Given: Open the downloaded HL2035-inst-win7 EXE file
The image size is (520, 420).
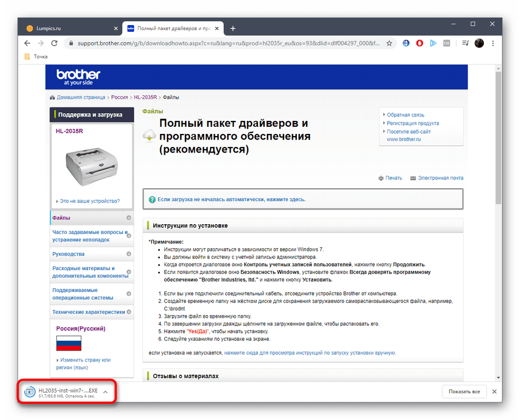Looking at the screenshot, I should point(62,392).
